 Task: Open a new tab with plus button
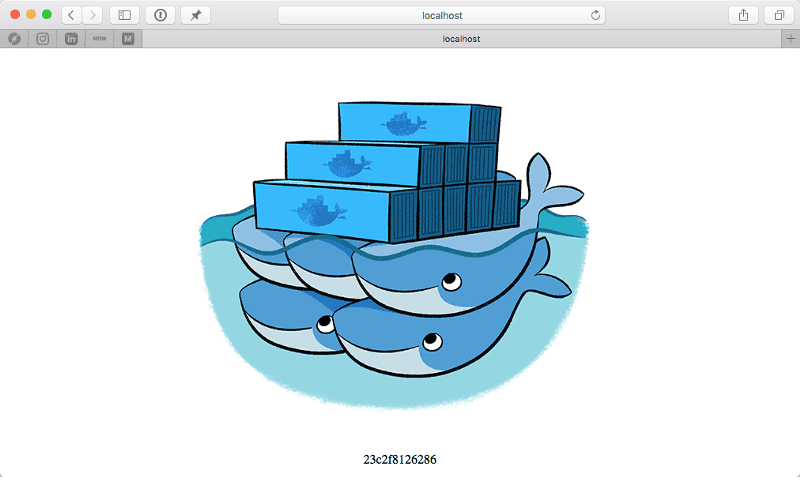(790, 39)
